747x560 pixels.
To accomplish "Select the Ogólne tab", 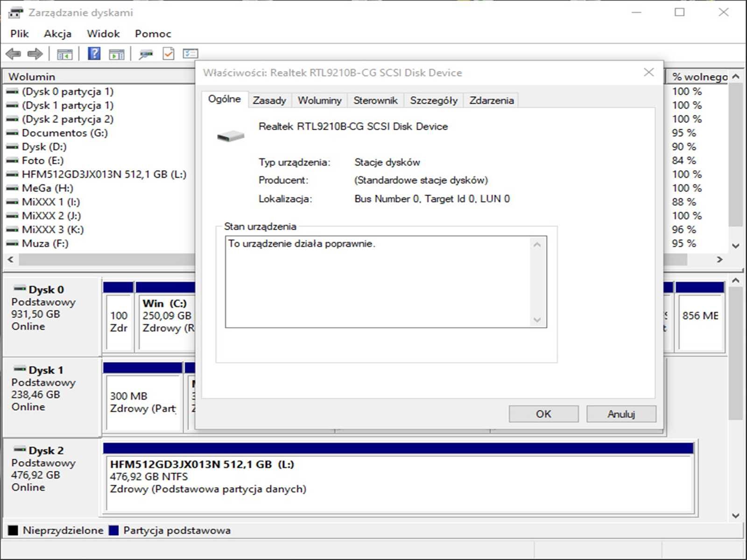I will (x=225, y=99).
